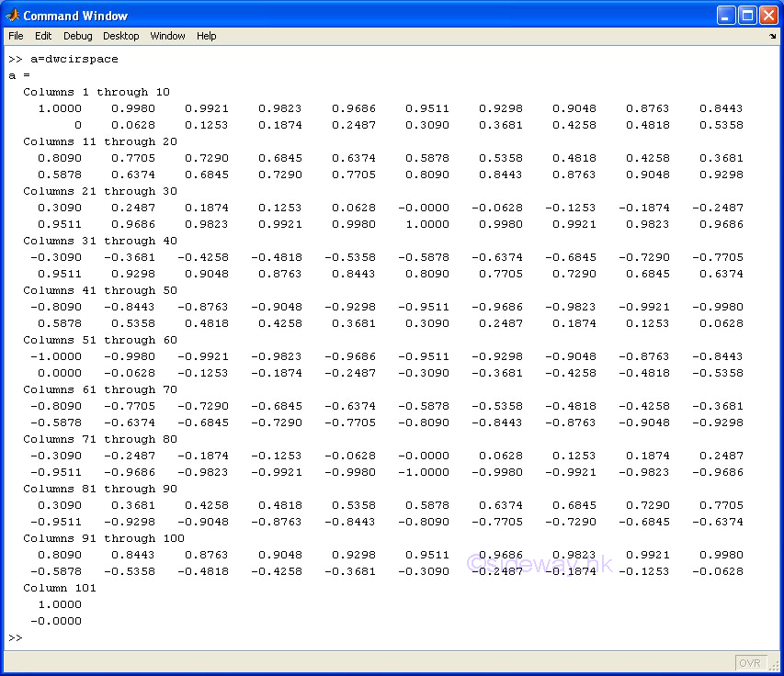Open the Debug menu
The width and height of the screenshot is (784, 676).
(x=77, y=36)
